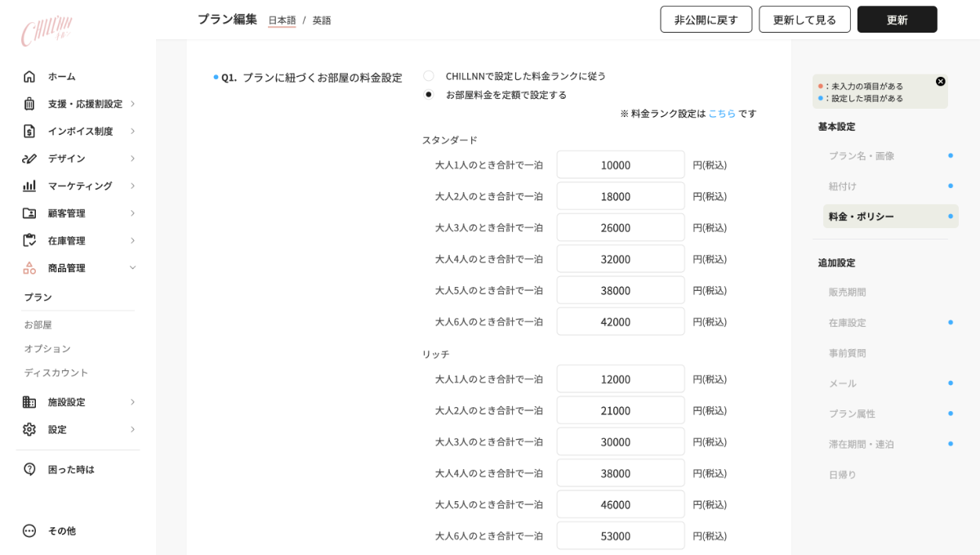Switch to the 英語 language tab
Viewport: 980px width, 555px height.
322,20
